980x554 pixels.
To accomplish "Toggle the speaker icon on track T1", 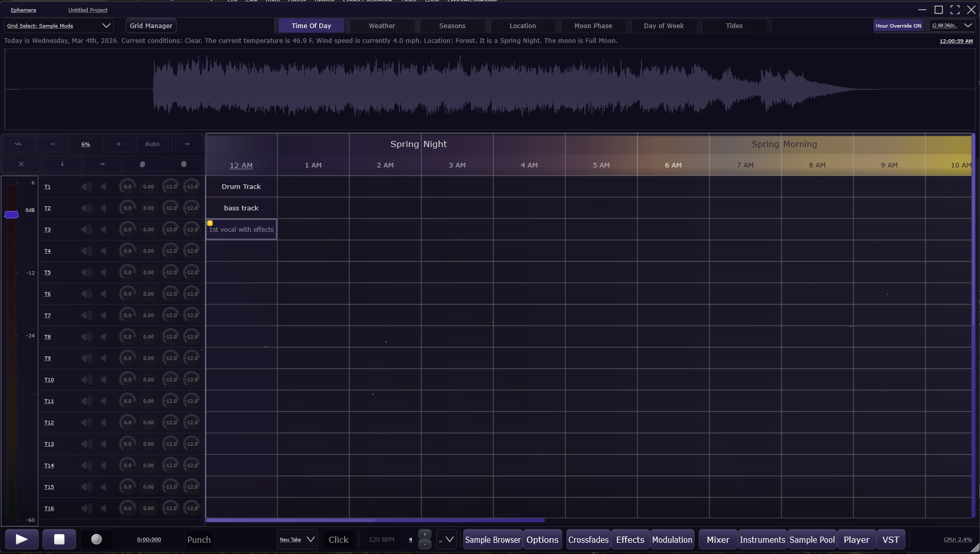I will coord(86,187).
